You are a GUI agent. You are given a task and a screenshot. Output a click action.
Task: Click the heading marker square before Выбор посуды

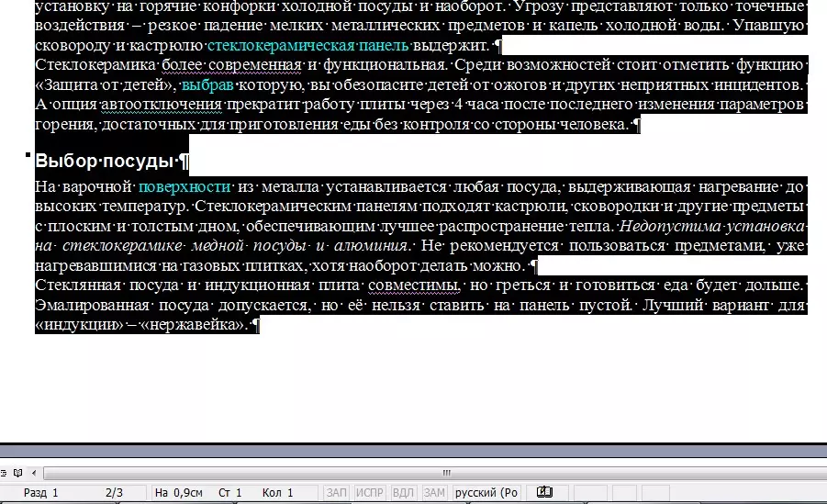click(28, 154)
